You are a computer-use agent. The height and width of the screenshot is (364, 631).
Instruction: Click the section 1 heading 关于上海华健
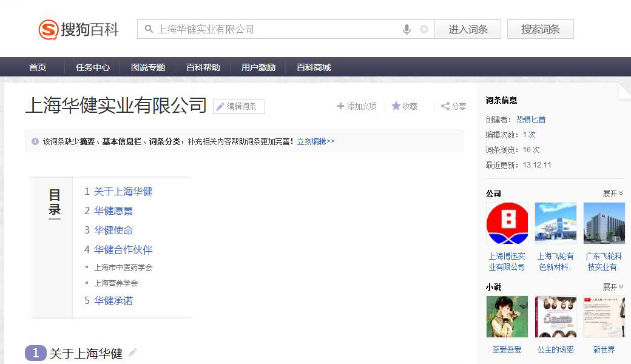[86, 353]
